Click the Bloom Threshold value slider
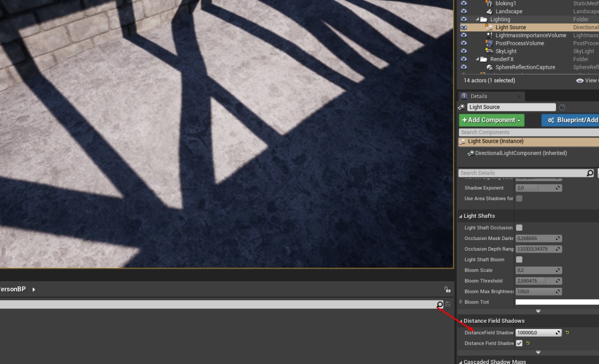Viewport: 599px width, 364px height. pyautogui.click(x=539, y=281)
